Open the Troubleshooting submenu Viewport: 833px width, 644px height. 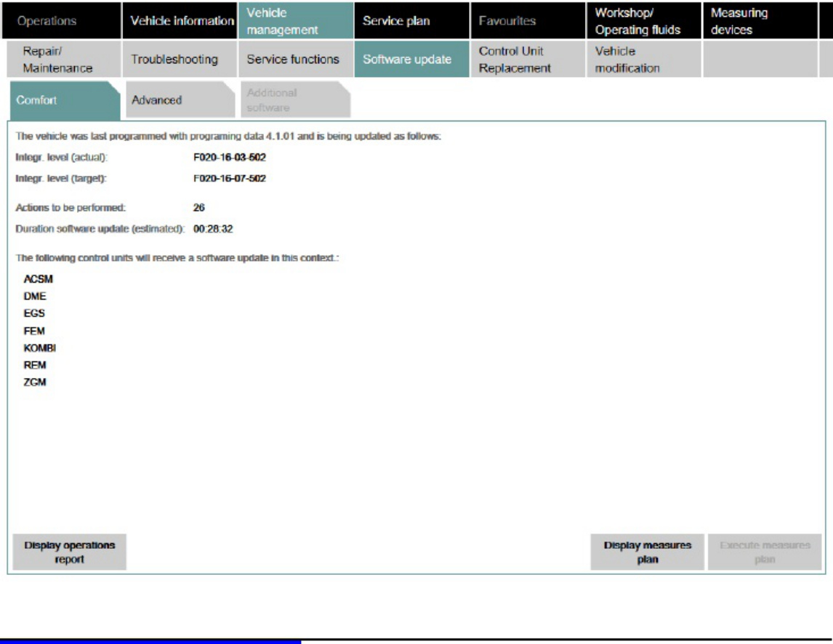click(x=180, y=60)
